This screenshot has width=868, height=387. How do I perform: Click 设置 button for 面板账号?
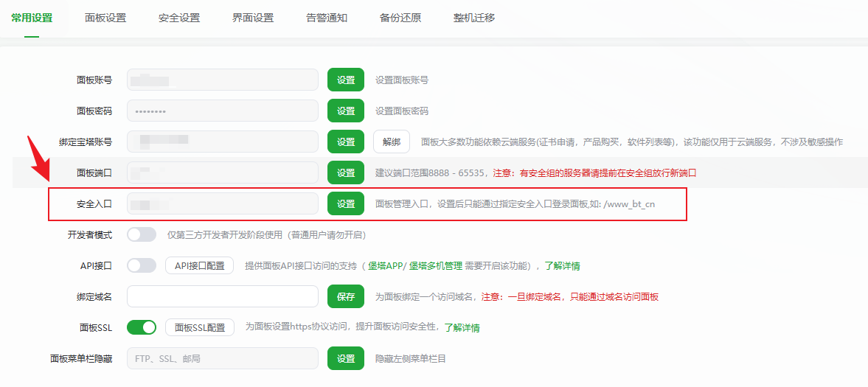[x=346, y=80]
